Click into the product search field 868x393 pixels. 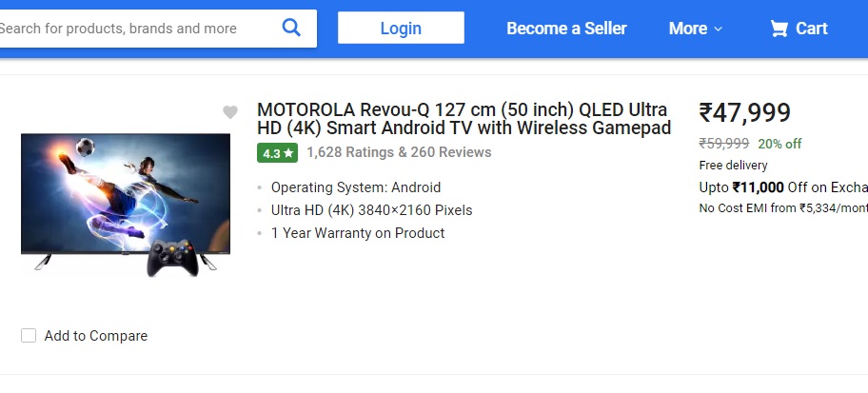point(133,29)
